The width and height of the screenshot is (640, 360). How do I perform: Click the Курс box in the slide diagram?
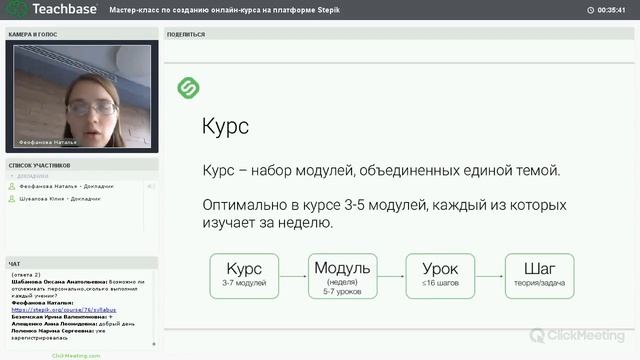(244, 276)
